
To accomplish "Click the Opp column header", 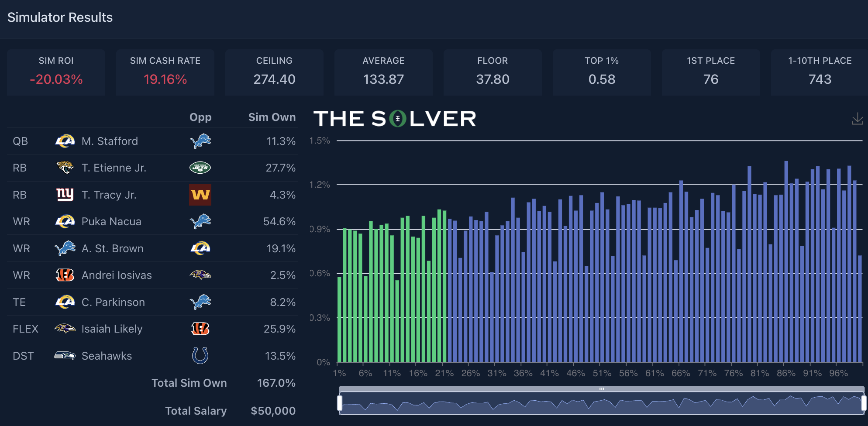I will coord(200,117).
